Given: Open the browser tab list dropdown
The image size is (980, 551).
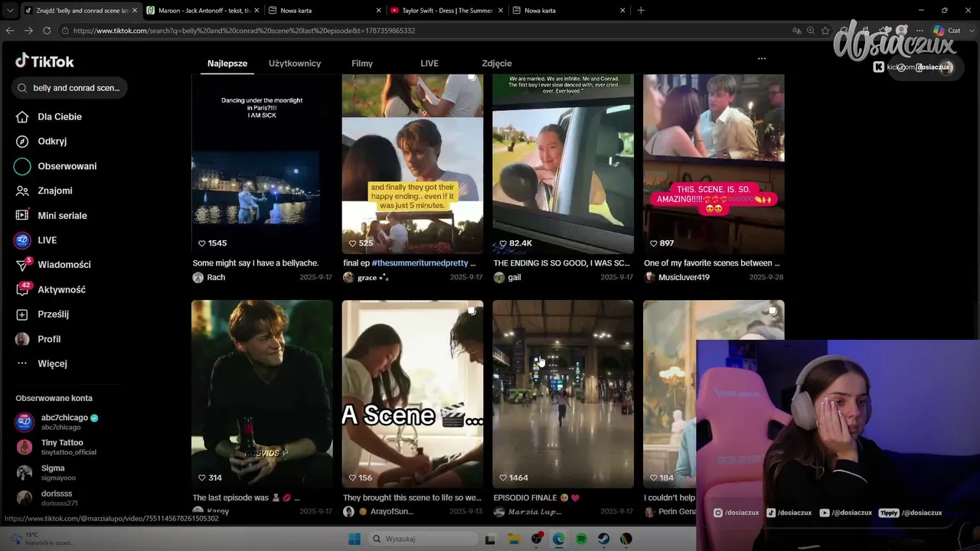Looking at the screenshot, I should click(x=9, y=11).
